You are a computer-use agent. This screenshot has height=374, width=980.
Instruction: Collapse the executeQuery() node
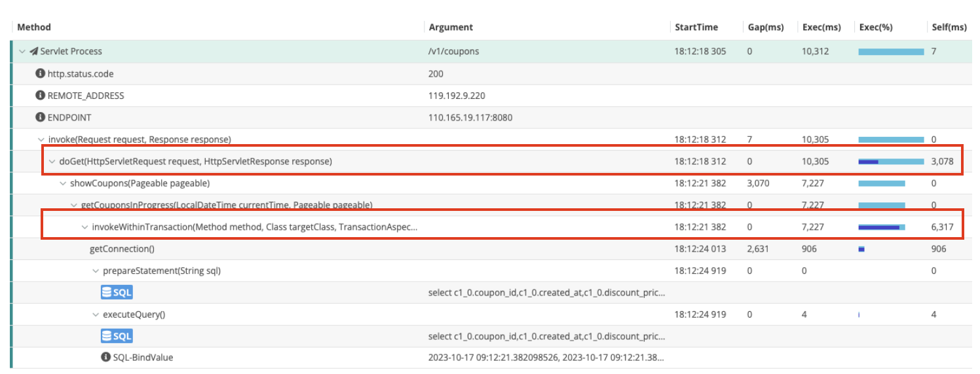(96, 314)
